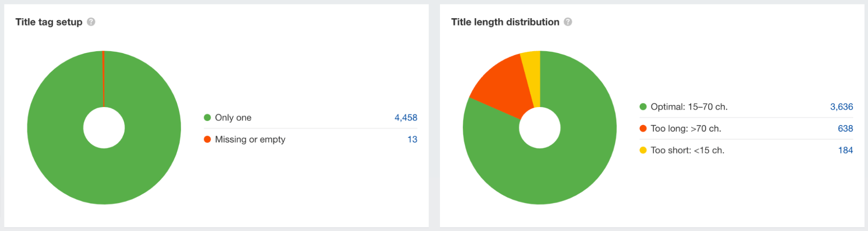
Task: Open the 4,458 pages count link
Action: click(406, 117)
